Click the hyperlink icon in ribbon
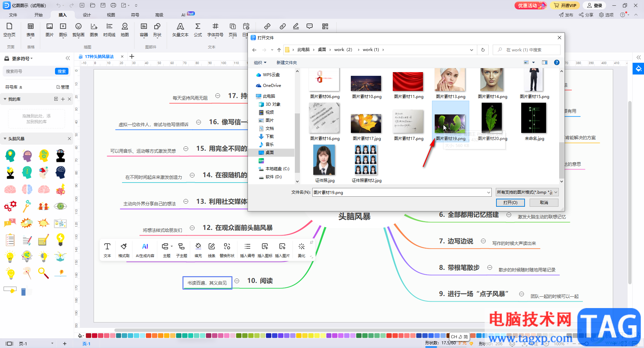The height and width of the screenshot is (348, 644). (267, 26)
